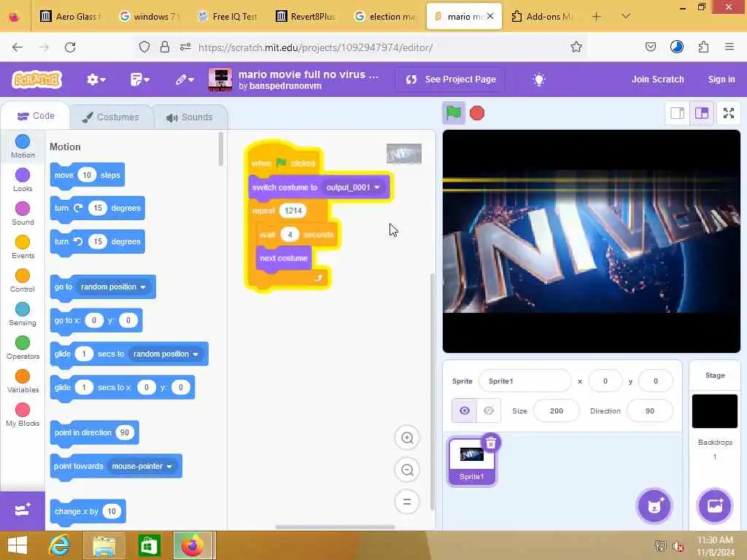This screenshot has width=747, height=560.
Task: Reload the current page
Action: (x=71, y=47)
